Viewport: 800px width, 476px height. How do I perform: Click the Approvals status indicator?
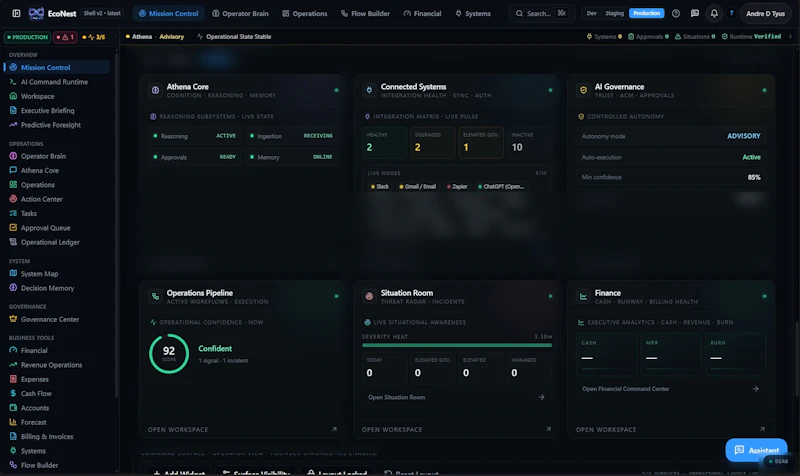(648, 37)
